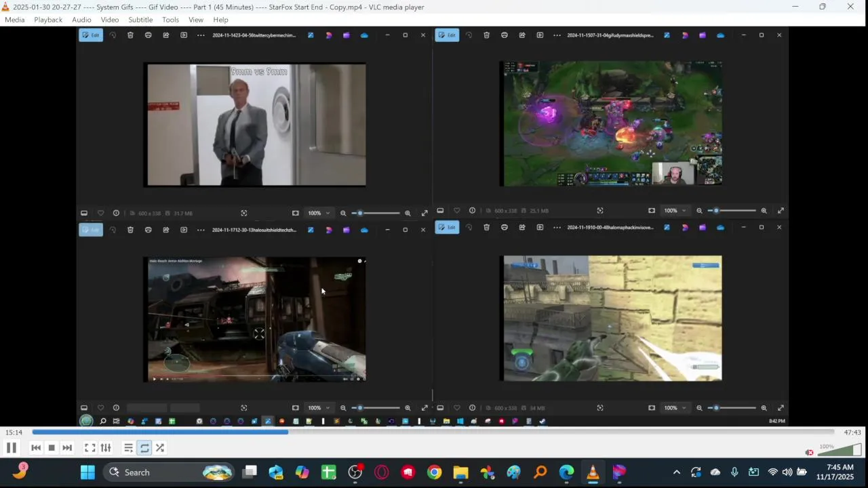Viewport: 868px width, 488px height.
Task: Show file info in the halomaphack window
Action: [472, 407]
